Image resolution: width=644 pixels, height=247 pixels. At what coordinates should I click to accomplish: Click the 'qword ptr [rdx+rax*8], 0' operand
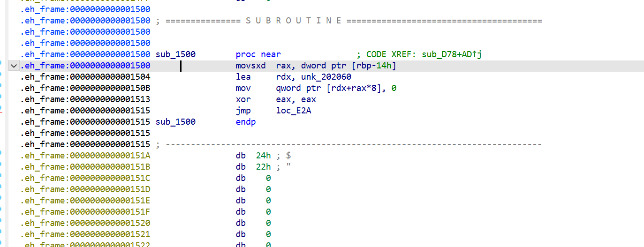(337, 88)
